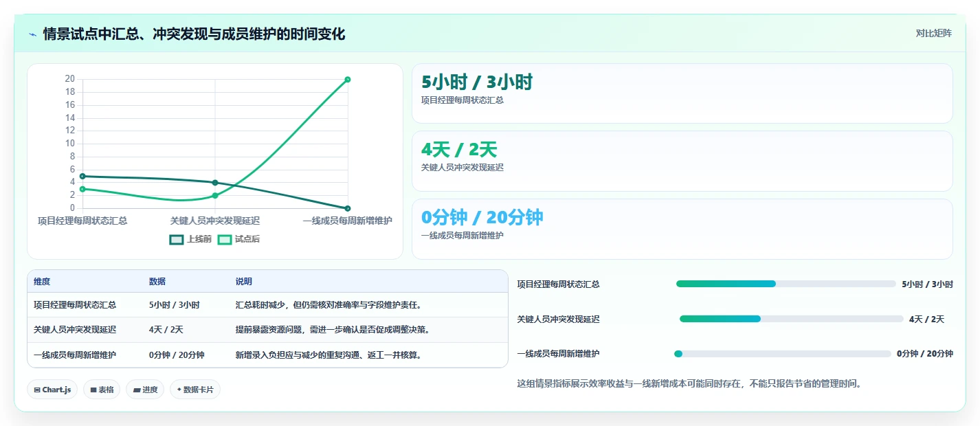980x426 pixels.
Task: Click the 一线成员每周新增维护 progress bar
Action: click(x=783, y=354)
